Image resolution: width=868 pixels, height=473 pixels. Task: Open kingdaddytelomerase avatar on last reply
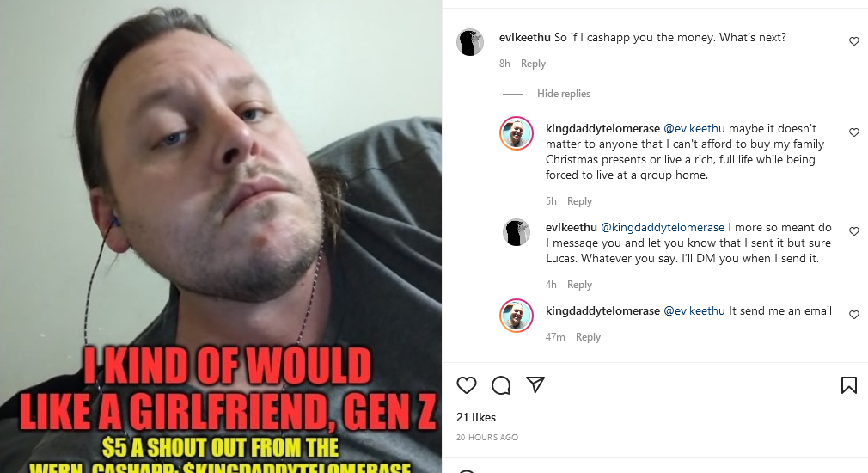517,316
